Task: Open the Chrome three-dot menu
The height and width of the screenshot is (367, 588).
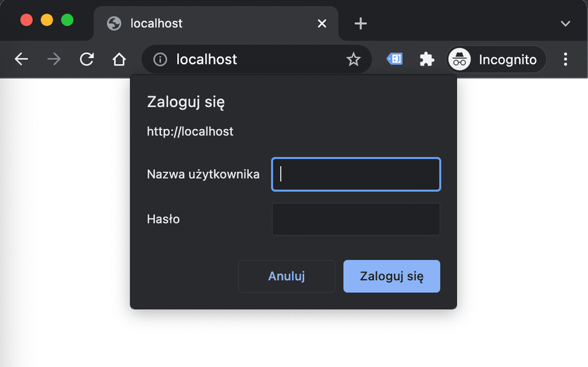Action: click(x=565, y=59)
